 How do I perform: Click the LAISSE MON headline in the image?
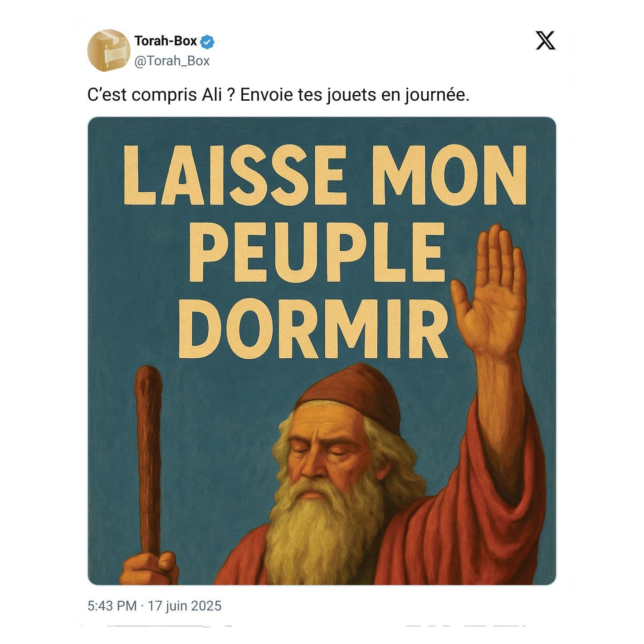tap(325, 176)
